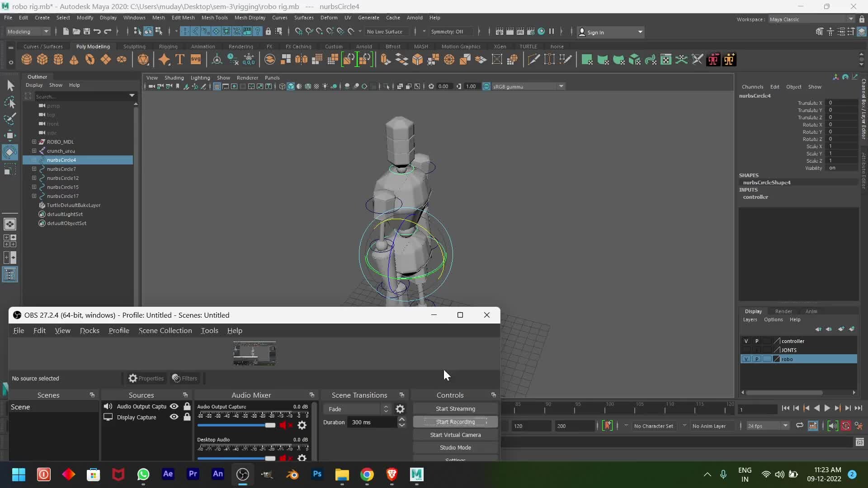Open the Scene Collection menu in OBS
The image size is (868, 488).
click(x=165, y=330)
